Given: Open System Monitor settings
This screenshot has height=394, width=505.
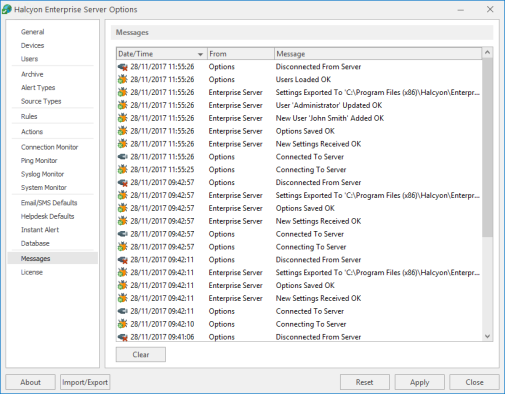Looking at the screenshot, I should pos(44,188).
